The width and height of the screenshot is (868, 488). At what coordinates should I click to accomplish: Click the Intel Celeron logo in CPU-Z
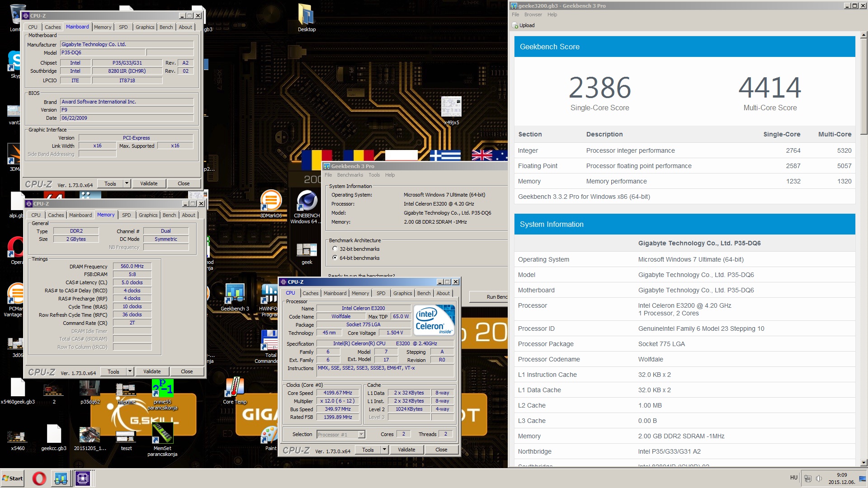point(434,320)
